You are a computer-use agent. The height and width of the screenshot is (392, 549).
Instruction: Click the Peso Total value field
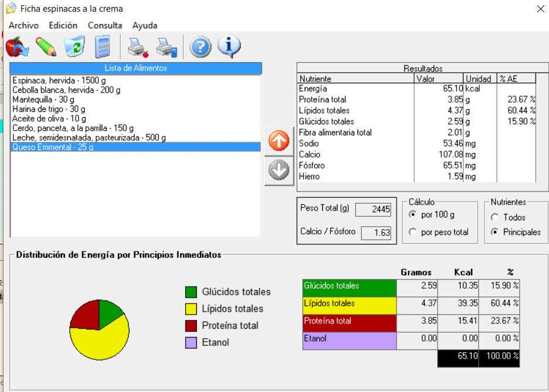(373, 210)
